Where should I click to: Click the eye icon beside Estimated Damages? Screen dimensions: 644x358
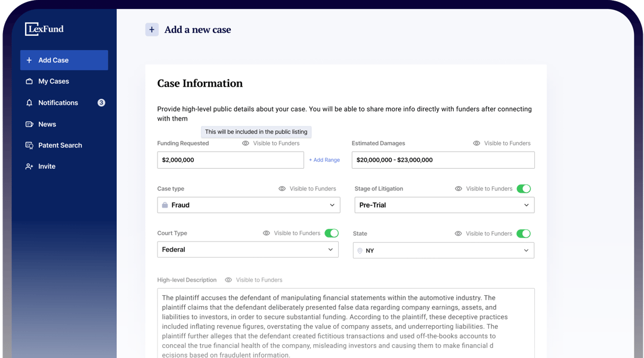tap(476, 143)
